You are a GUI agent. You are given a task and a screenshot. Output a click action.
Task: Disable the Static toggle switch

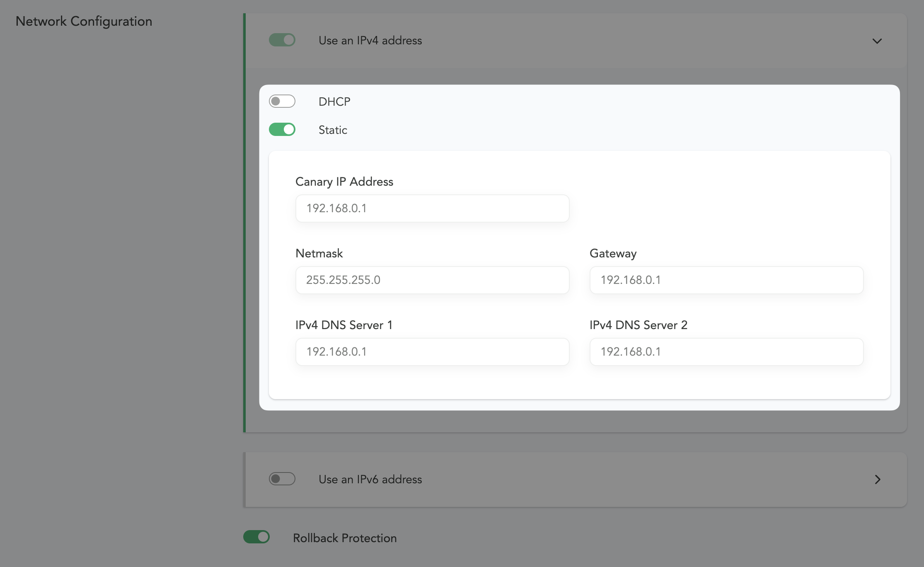click(282, 130)
